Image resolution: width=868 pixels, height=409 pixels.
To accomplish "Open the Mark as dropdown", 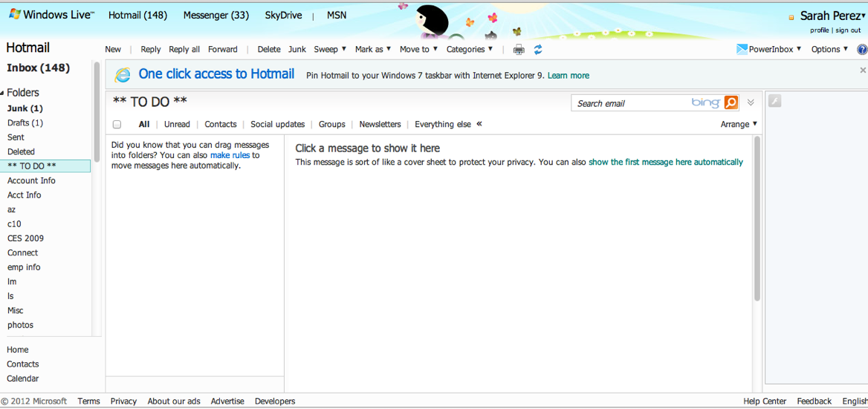I will [373, 49].
